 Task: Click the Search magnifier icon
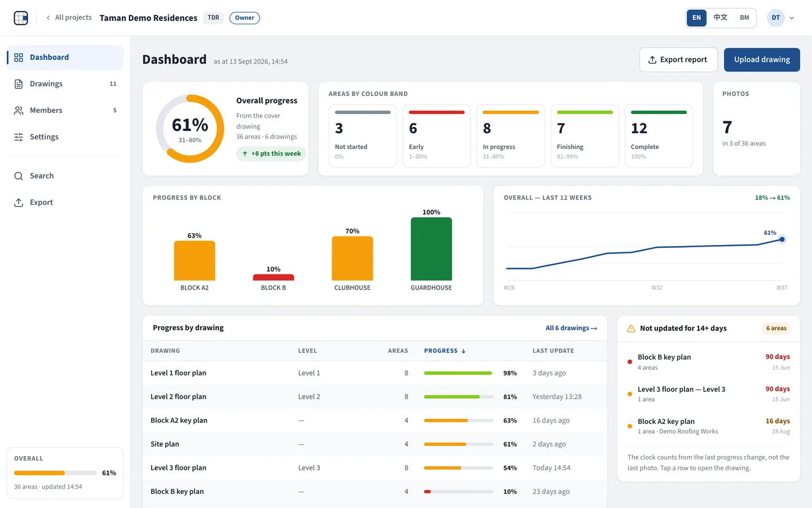pos(19,176)
